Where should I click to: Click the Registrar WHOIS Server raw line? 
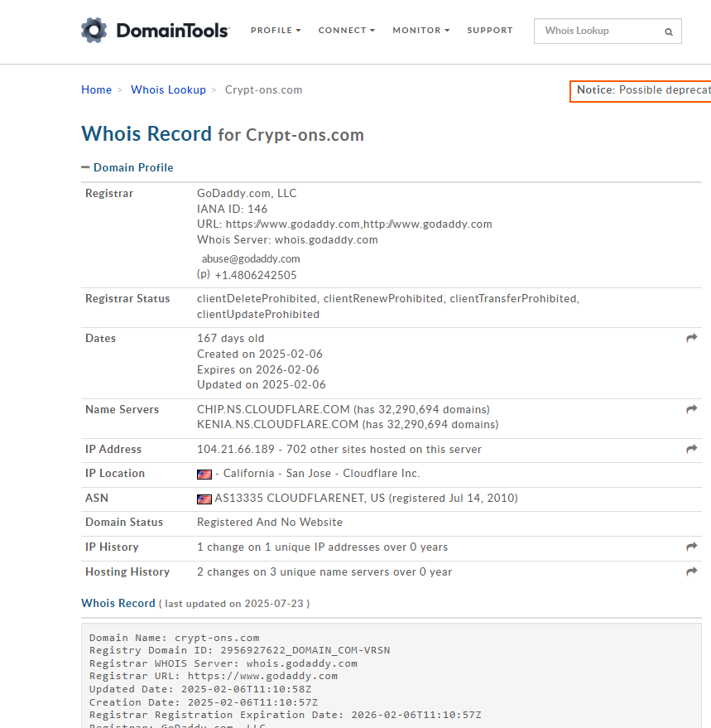pos(223,663)
